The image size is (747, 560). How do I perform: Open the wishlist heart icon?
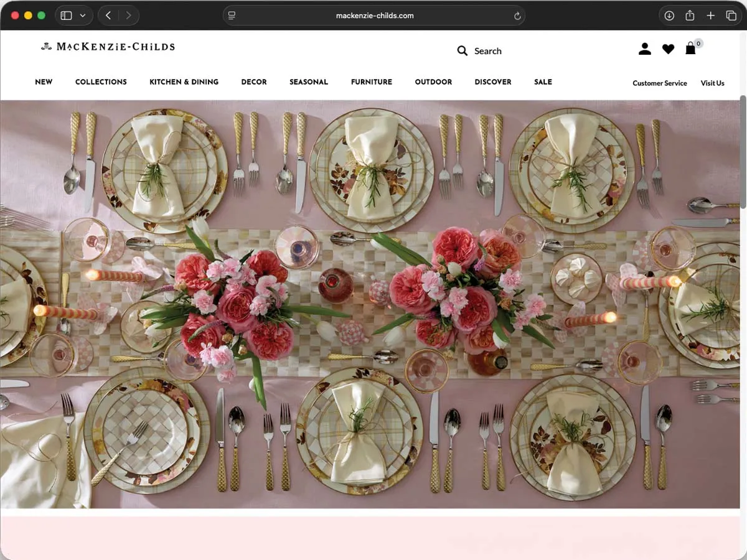point(668,49)
